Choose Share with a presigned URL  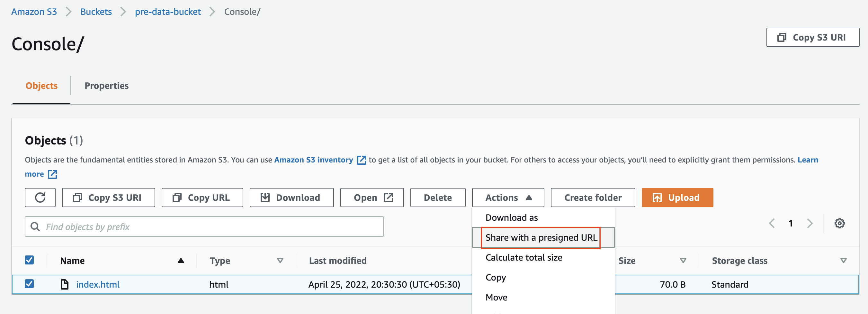pos(541,237)
